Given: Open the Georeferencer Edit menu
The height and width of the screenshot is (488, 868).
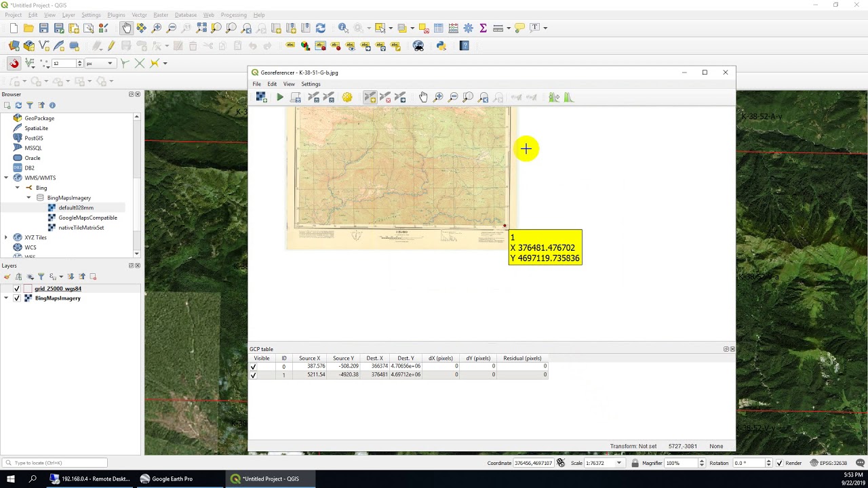Looking at the screenshot, I should click(x=272, y=84).
